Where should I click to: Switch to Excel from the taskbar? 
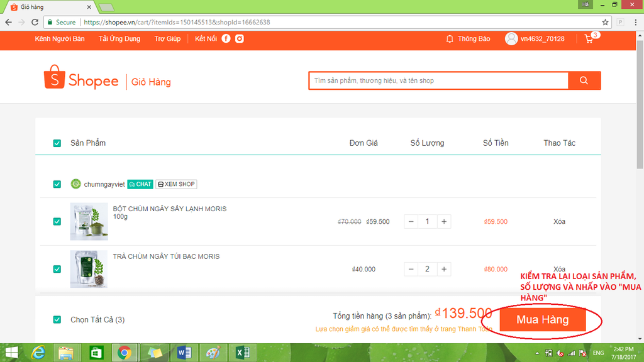[243, 353]
